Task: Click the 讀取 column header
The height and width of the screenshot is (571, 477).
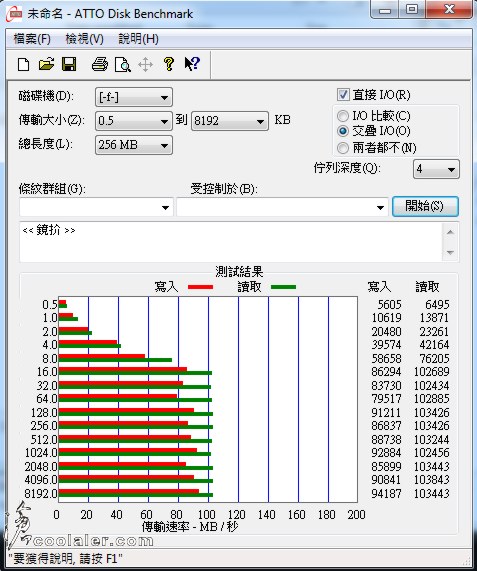Action: 427,287
